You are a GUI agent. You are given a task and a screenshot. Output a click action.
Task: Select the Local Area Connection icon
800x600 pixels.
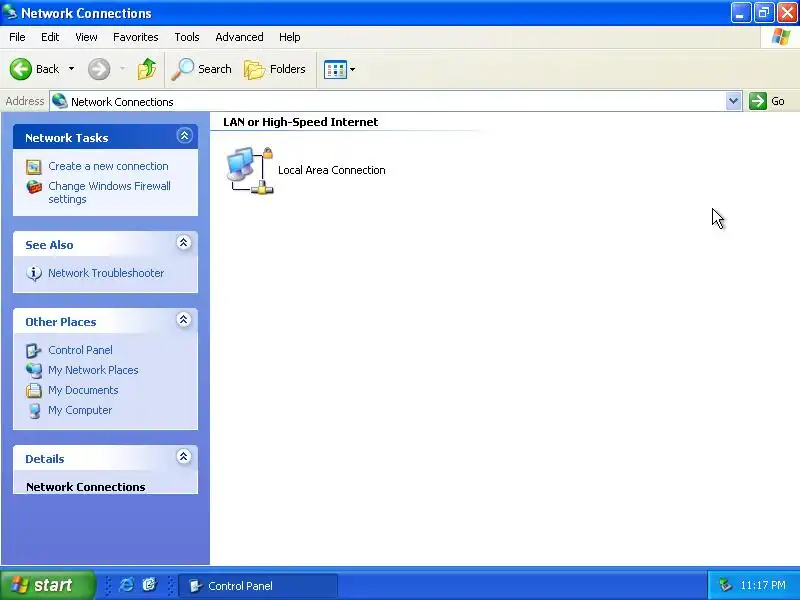tap(249, 170)
